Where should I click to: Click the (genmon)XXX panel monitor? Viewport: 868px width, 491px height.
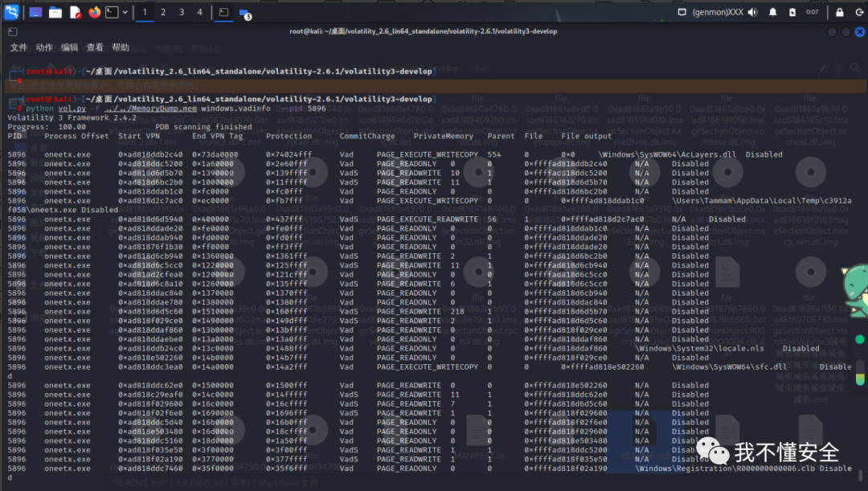coord(718,11)
